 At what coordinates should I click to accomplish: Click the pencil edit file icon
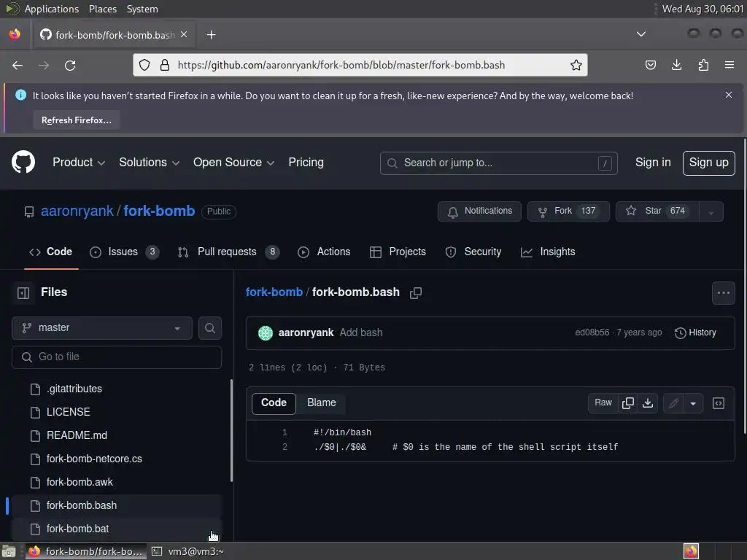[x=673, y=403]
